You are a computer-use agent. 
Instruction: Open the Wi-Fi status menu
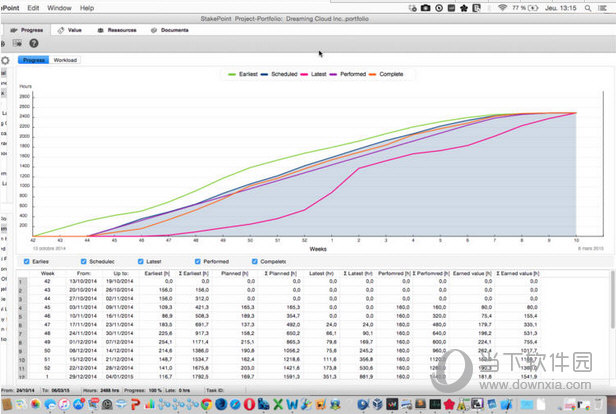502,7
